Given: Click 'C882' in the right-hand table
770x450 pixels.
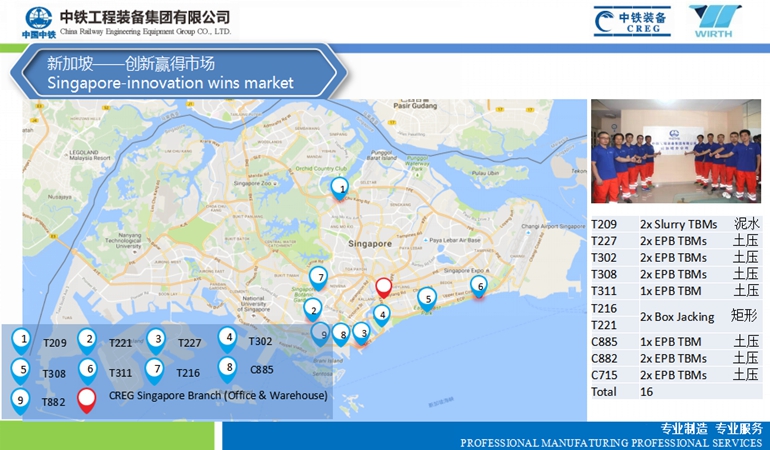Looking at the screenshot, I should pyautogui.click(x=605, y=358).
